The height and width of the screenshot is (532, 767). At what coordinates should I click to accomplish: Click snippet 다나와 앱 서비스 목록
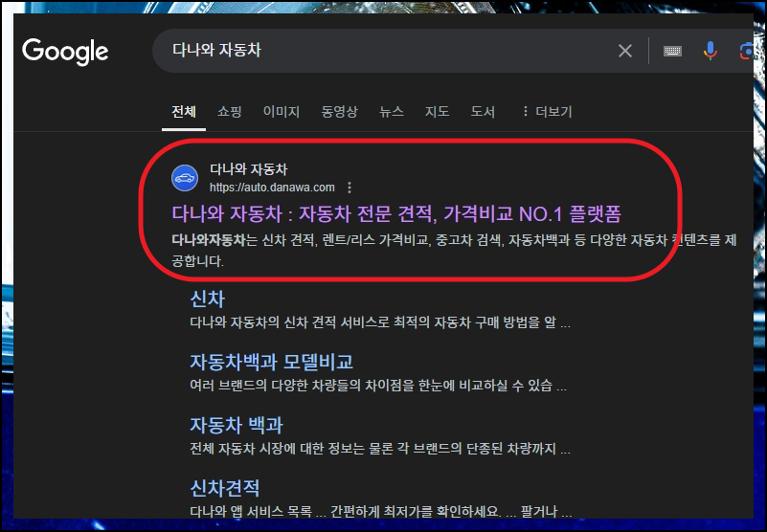(380, 512)
